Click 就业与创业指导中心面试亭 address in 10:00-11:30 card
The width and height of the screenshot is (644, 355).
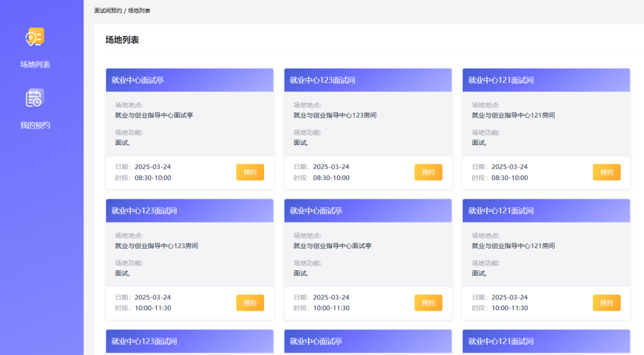(x=332, y=246)
